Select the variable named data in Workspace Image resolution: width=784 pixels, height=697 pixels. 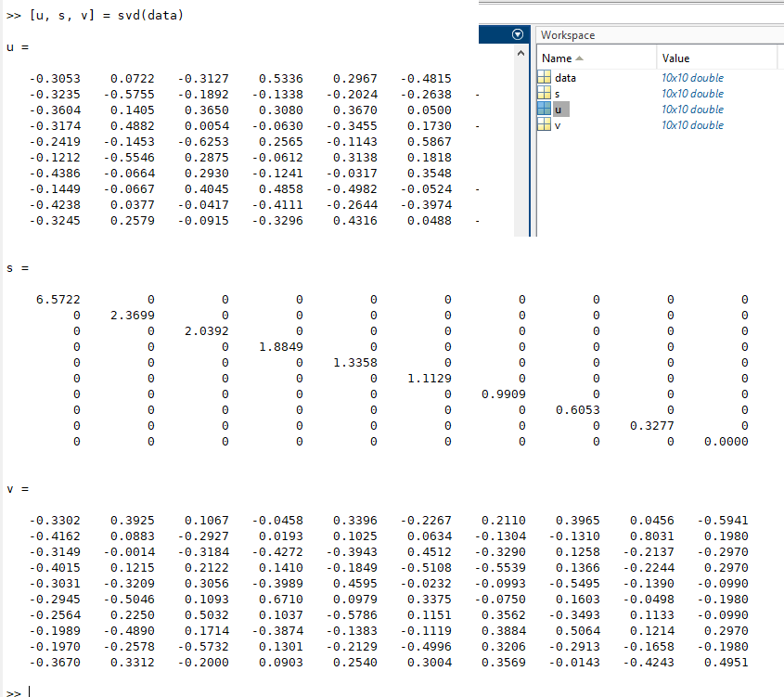pyautogui.click(x=565, y=78)
